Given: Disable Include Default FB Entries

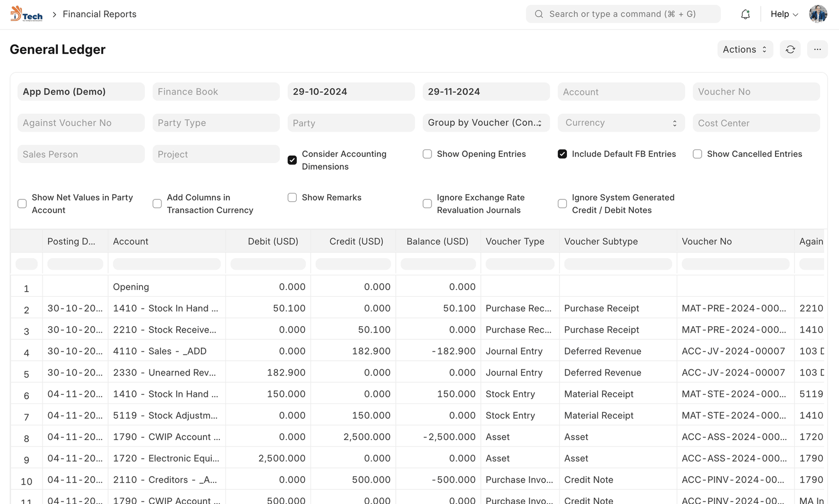Looking at the screenshot, I should (562, 154).
